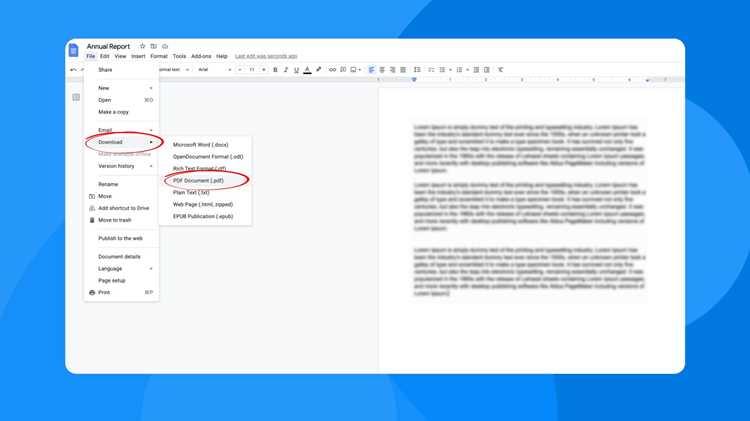Open Page setup

(121, 280)
